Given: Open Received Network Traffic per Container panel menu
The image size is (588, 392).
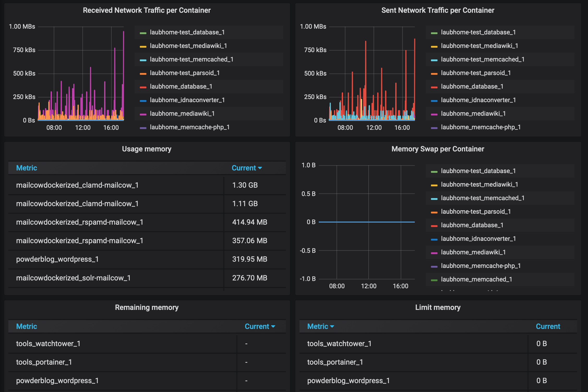Looking at the screenshot, I should (x=147, y=10).
